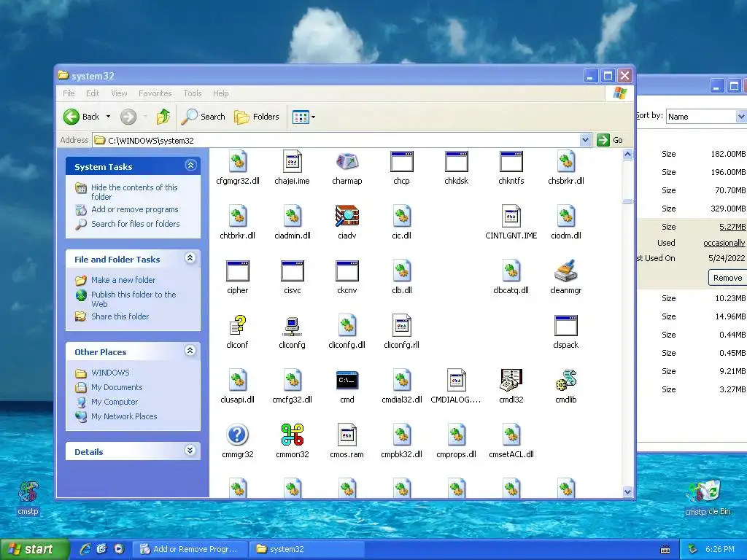Click the Back navigation button
The image size is (747, 560).
click(82, 117)
